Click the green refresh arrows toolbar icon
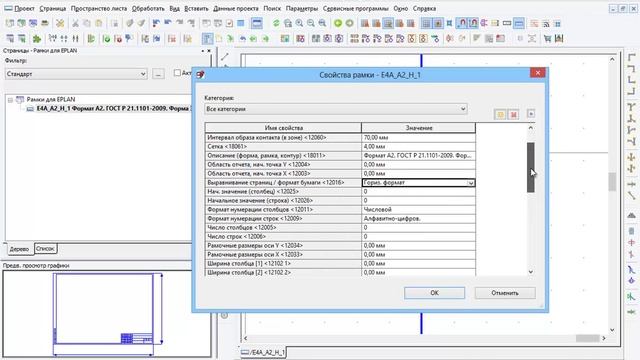Image resolution: width=640 pixels, height=360 pixels. (276, 24)
